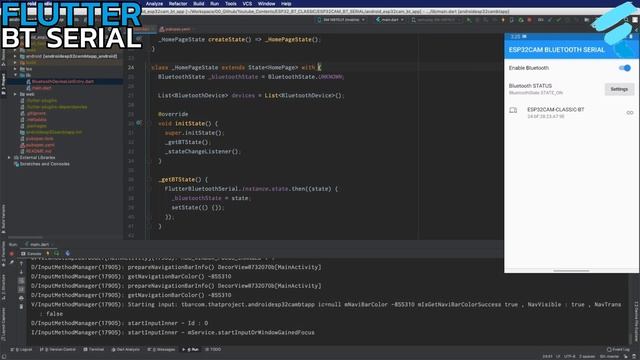640x360 pixels.
Task: Click the Print icon in console gutter
Action: [21, 298]
